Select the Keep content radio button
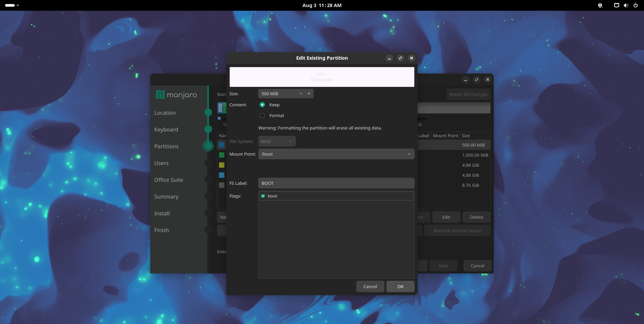The width and height of the screenshot is (644, 324). click(x=262, y=105)
